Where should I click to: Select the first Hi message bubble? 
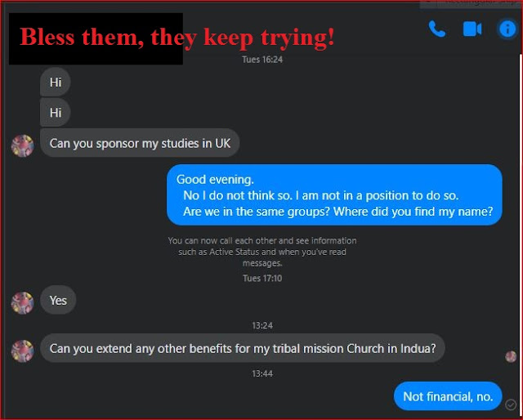56,82
